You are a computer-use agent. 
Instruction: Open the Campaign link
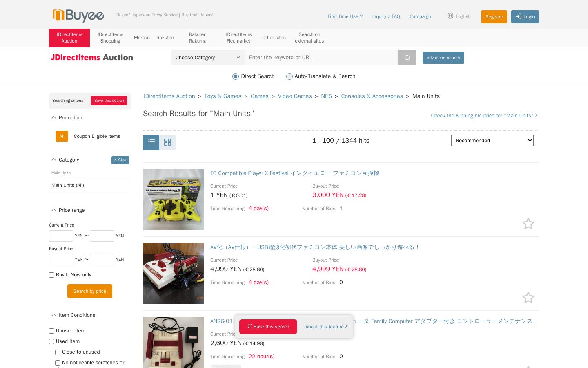click(420, 16)
